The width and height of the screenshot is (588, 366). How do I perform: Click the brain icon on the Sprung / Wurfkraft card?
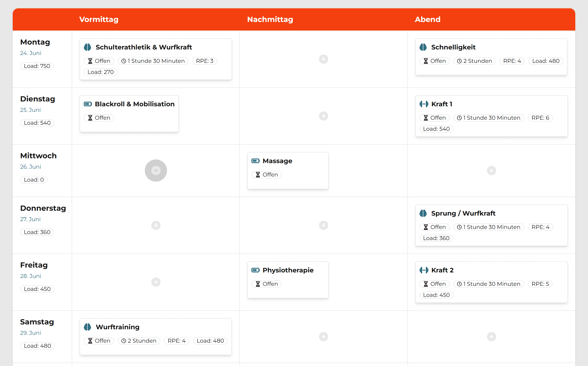(x=423, y=213)
